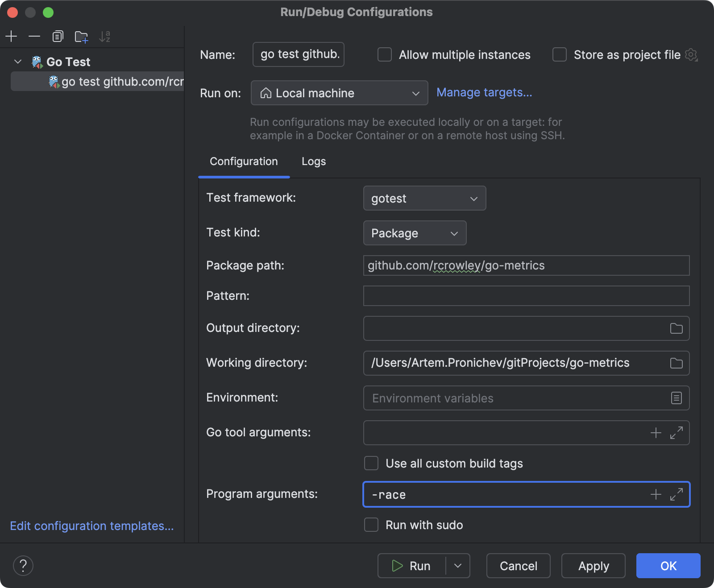Browse for Output directory folder
The image size is (714, 588).
[676, 328]
